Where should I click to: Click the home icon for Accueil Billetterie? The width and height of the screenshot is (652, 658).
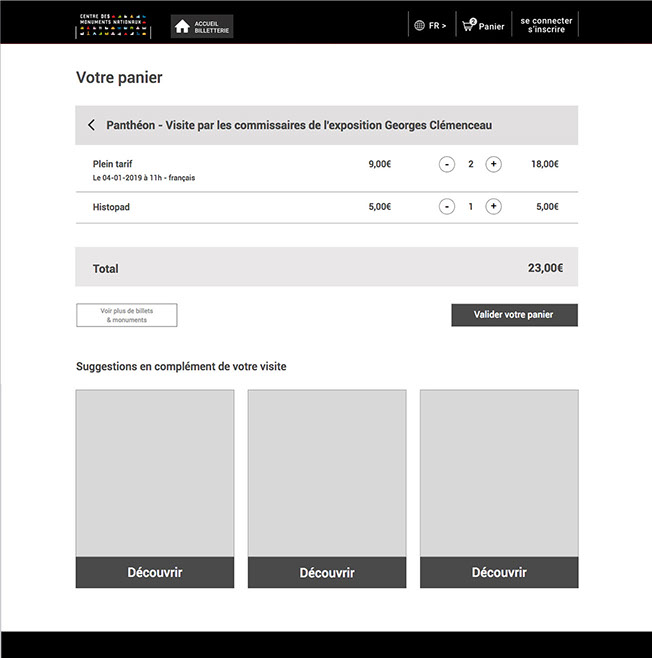point(182,27)
